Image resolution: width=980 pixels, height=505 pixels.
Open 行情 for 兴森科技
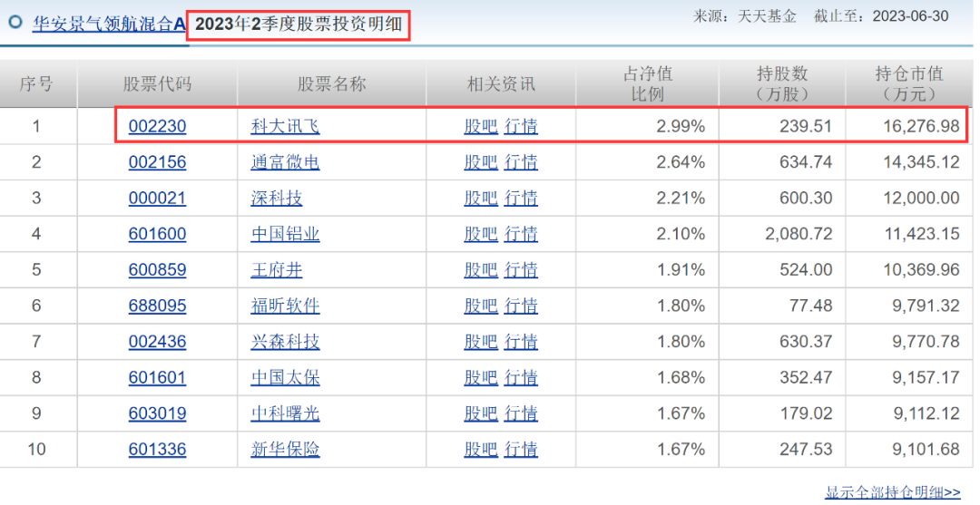[x=521, y=342]
